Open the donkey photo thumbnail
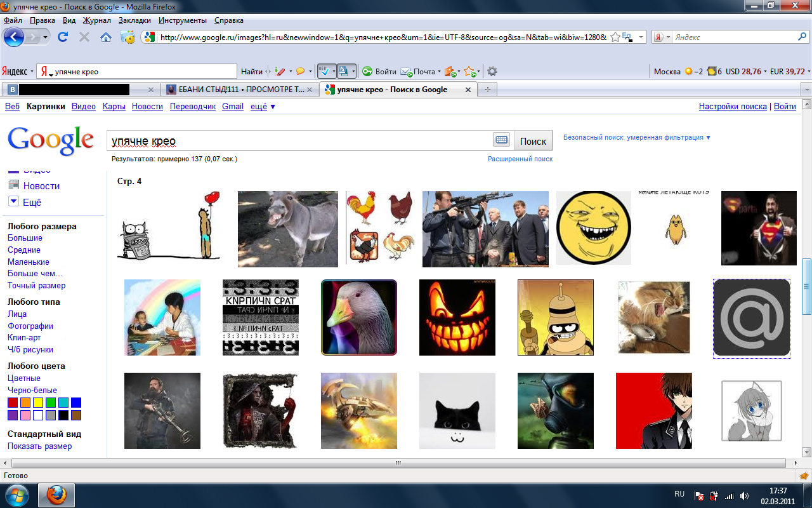812x508 pixels. [288, 229]
